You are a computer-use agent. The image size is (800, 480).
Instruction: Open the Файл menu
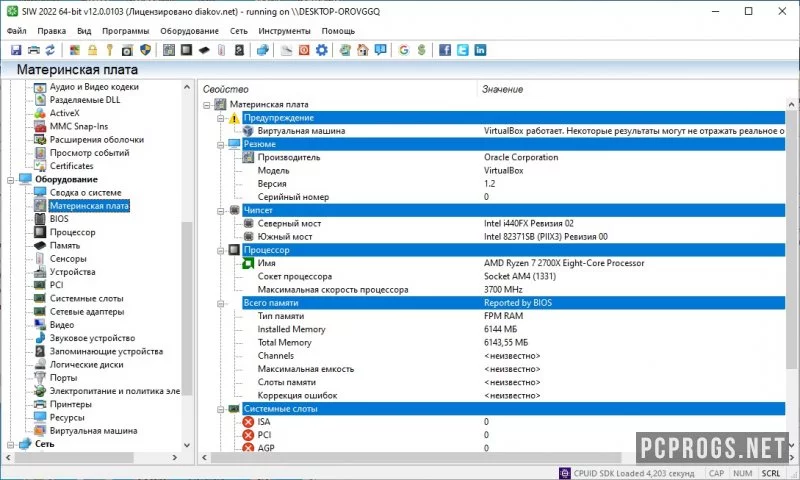coord(16,31)
